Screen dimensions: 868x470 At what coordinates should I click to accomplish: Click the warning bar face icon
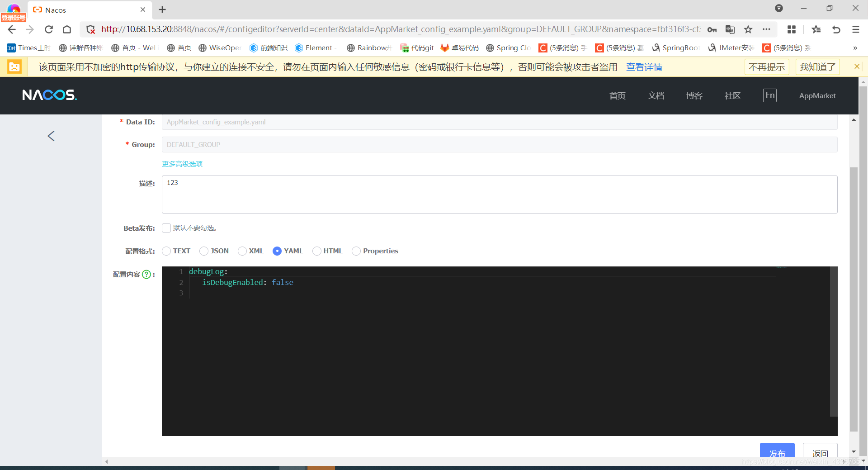[14, 67]
